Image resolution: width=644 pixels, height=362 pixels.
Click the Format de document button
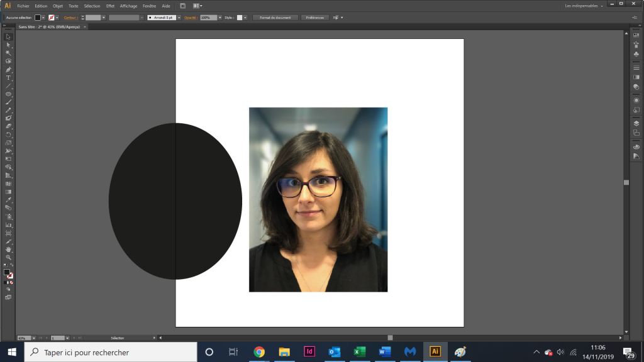pos(275,18)
